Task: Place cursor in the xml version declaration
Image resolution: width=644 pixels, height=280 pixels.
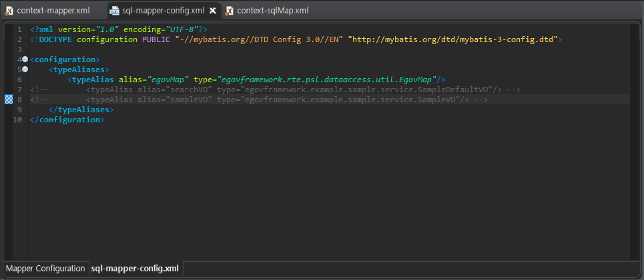Action: (x=119, y=29)
